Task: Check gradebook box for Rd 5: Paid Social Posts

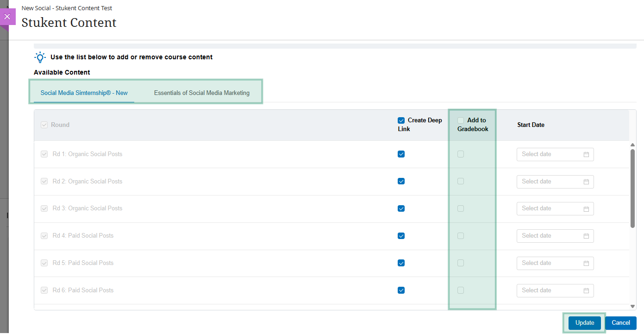Action: click(x=461, y=263)
